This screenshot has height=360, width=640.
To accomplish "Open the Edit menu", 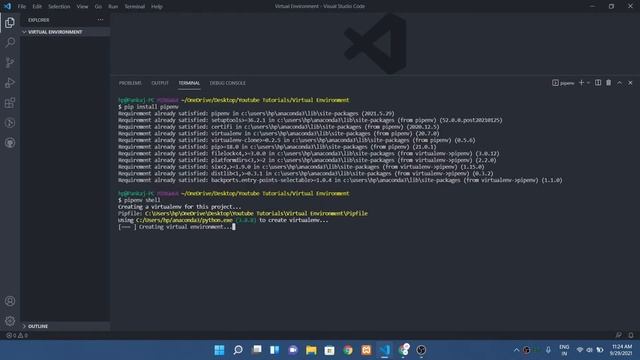I will [x=37, y=7].
